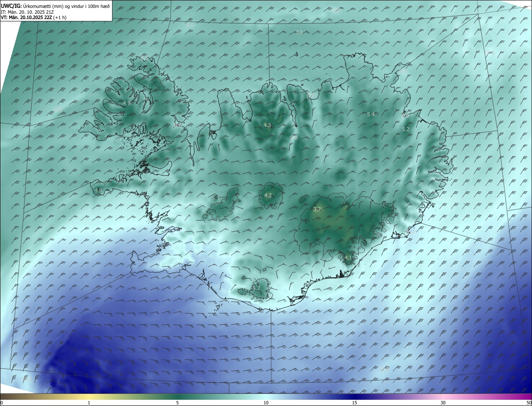Screen dimensions: 532x406
Task: Click the 30 tick label on the colour scale
Action: [443, 403]
